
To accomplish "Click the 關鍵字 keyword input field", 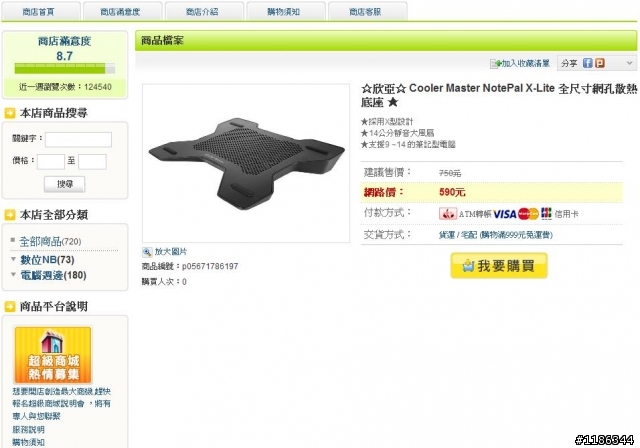I will [x=78, y=139].
